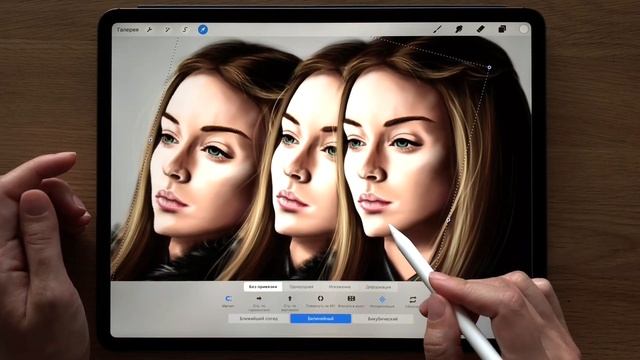Choose Бикубический interpolation
The image size is (640, 360).
(x=383, y=318)
